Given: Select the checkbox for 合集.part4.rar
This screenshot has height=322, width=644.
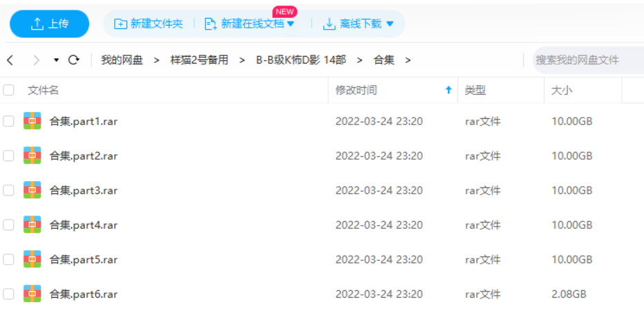Looking at the screenshot, I should tap(9, 225).
